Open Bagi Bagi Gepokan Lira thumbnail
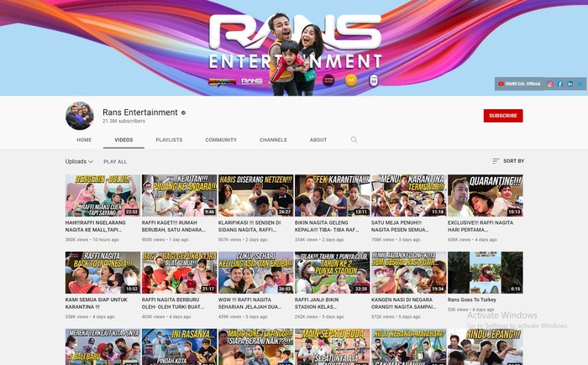The height and width of the screenshot is (365, 588). [179, 273]
